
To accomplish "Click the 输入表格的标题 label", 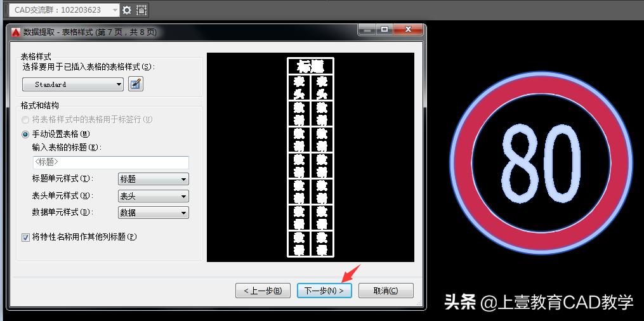I will pos(67,147).
